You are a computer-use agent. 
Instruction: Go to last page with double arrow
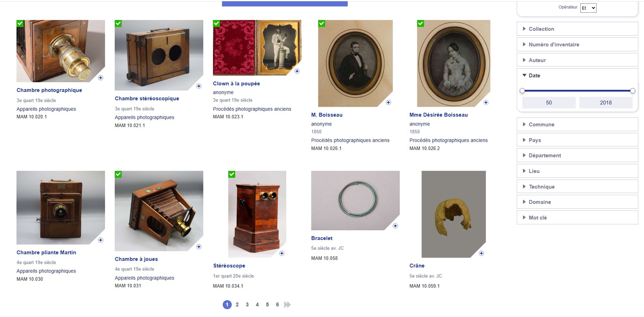tap(288, 304)
